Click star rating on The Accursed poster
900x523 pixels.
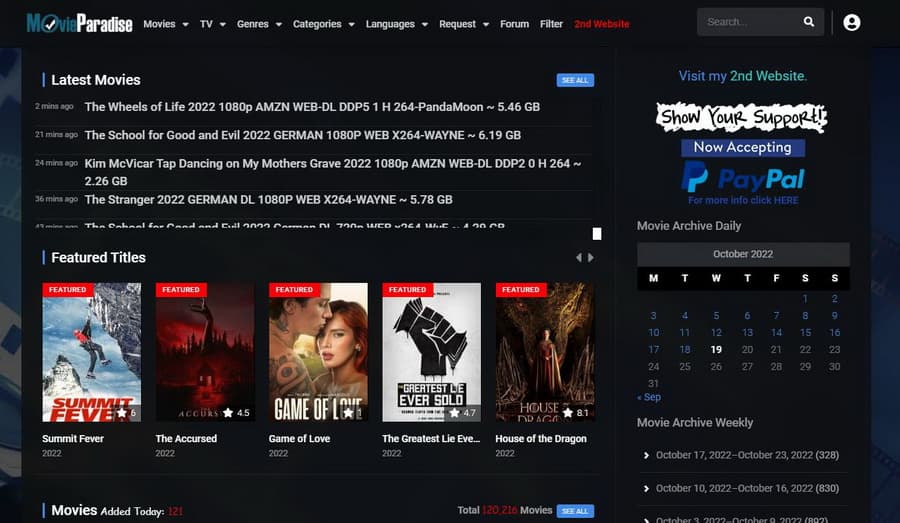point(236,413)
